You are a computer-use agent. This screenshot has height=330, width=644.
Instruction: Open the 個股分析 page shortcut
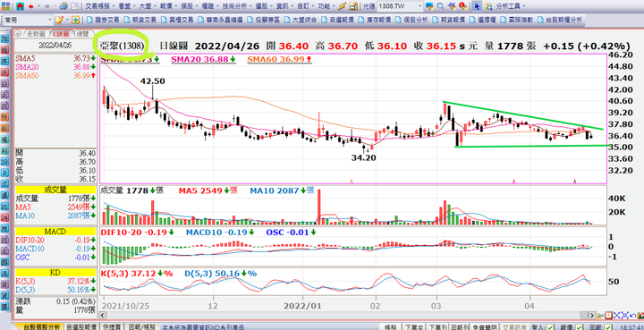click(x=412, y=20)
